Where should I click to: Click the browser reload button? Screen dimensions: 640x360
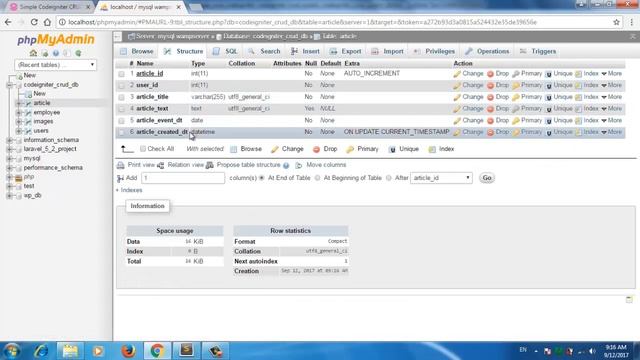pyautogui.click(x=34, y=22)
